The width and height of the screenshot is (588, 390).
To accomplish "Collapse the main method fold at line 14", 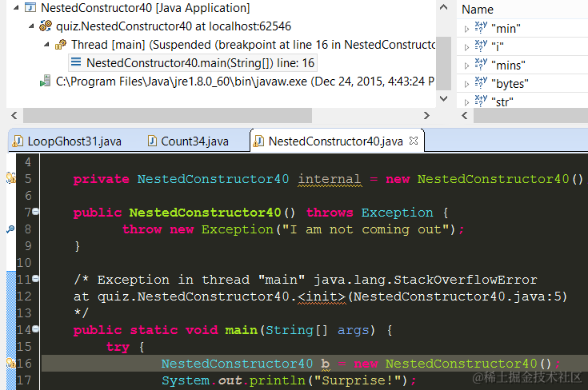I will pos(36,329).
